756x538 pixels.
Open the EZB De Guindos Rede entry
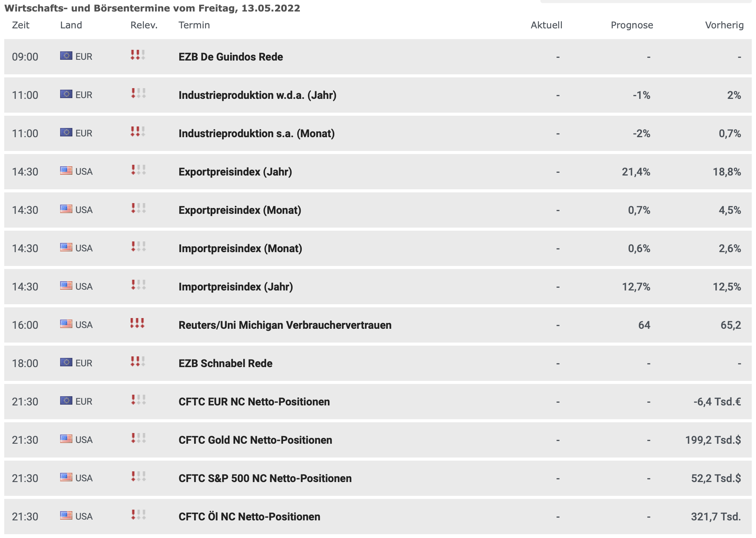[x=231, y=57]
